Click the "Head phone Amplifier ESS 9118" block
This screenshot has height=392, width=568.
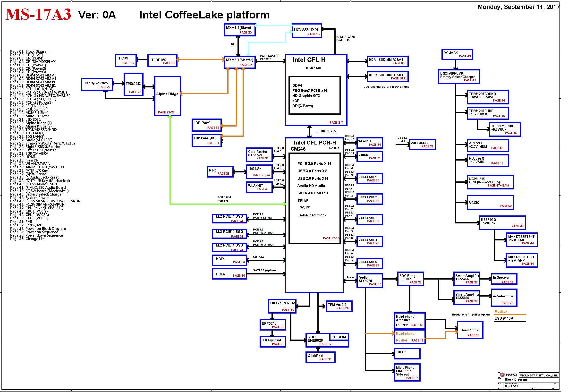pyautogui.click(x=410, y=321)
